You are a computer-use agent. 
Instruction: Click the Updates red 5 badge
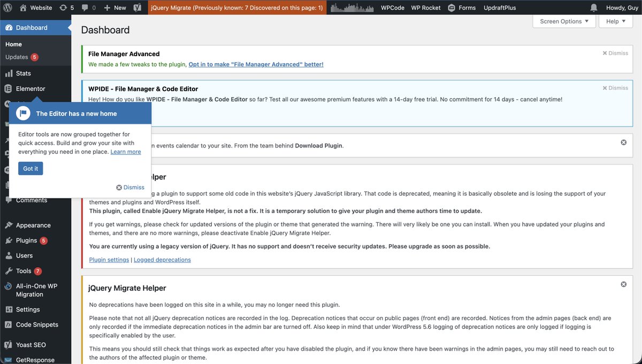point(34,57)
